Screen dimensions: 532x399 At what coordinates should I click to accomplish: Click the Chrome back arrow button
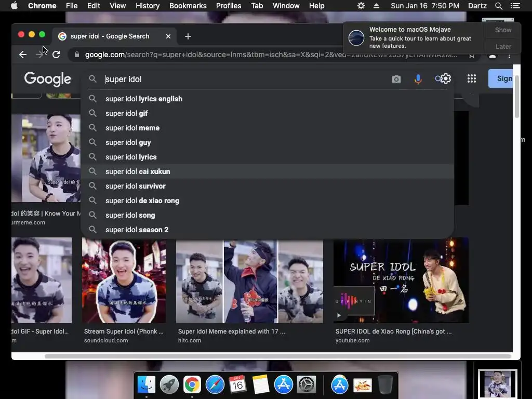pyautogui.click(x=23, y=54)
